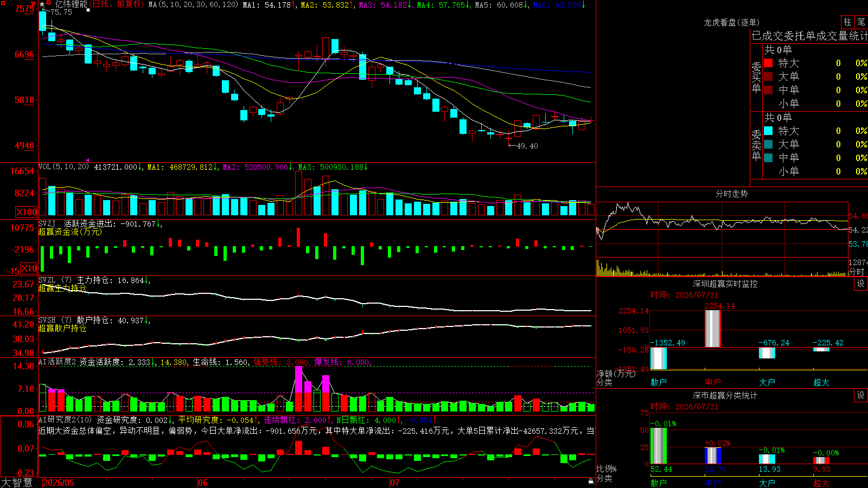Click the 06 month marker on the time axis
The width and height of the screenshot is (868, 488).
coord(203,483)
